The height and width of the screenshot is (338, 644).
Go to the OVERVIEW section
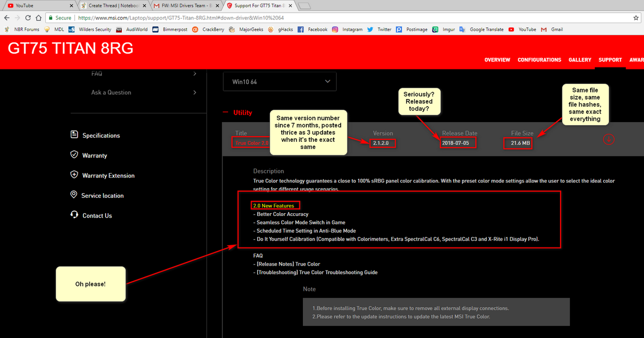(x=497, y=60)
